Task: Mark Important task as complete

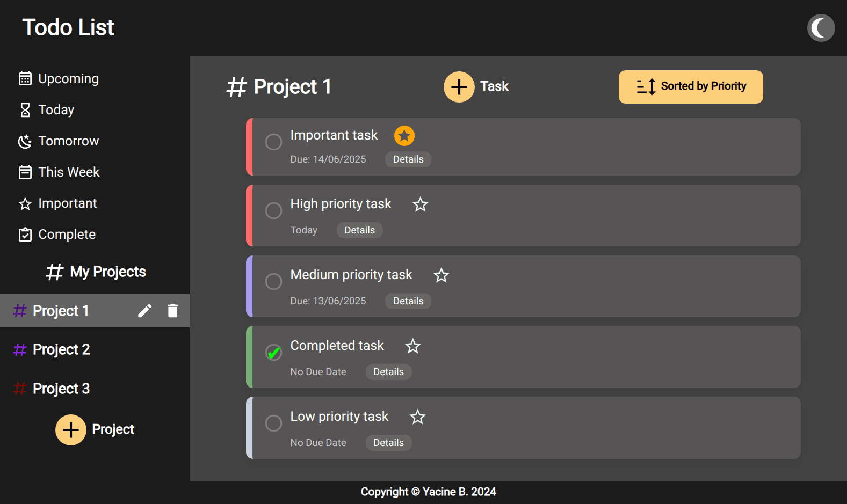Action: tap(274, 142)
